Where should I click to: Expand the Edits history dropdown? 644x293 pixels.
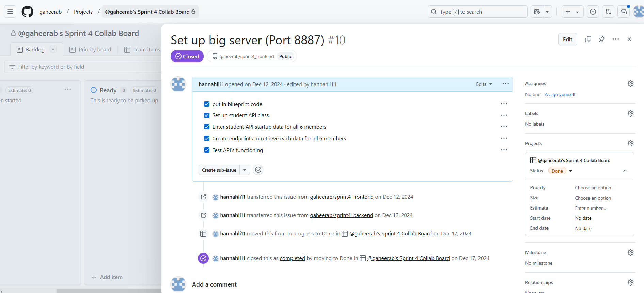pos(484,84)
